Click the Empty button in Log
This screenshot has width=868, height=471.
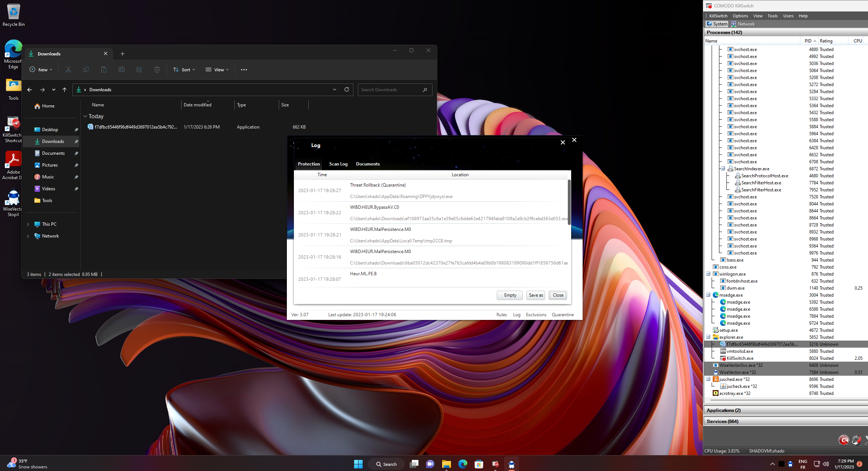(x=509, y=295)
